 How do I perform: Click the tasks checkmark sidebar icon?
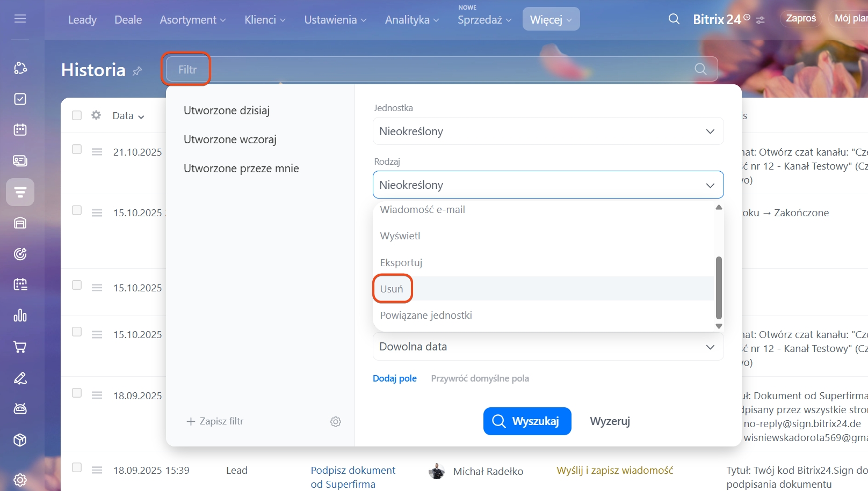pos(20,99)
